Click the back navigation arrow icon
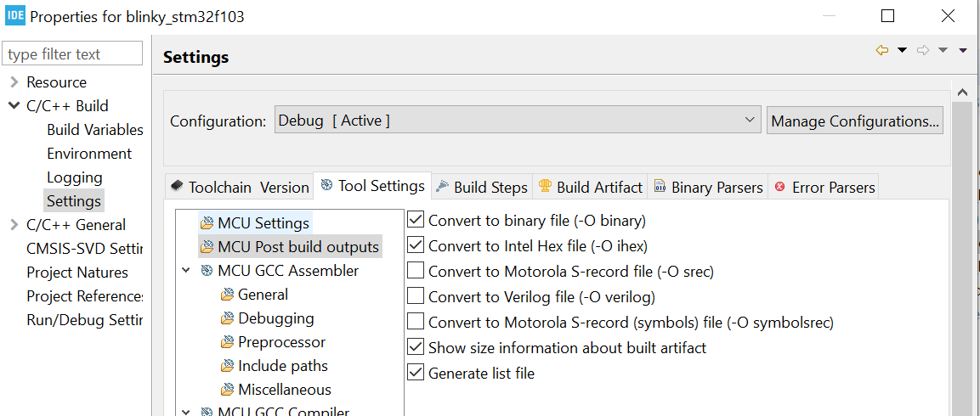Screen dimensions: 980x416 pyautogui.click(x=882, y=50)
